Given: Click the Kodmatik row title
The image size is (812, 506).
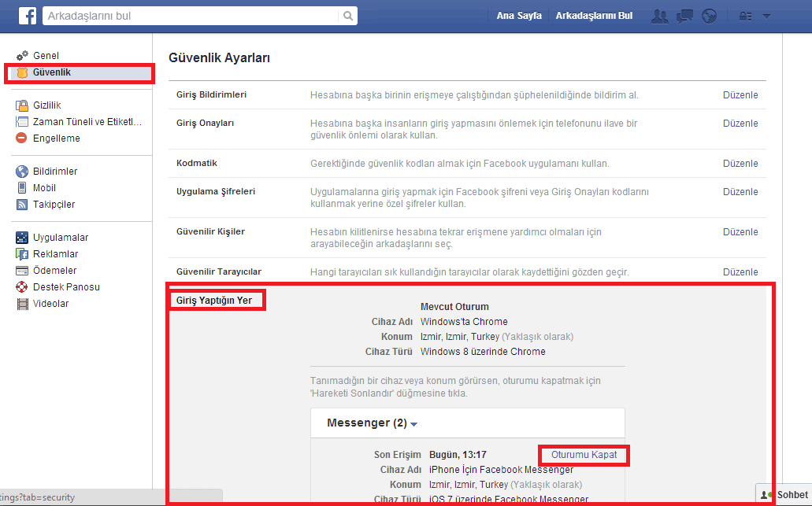Looking at the screenshot, I should click(197, 163).
